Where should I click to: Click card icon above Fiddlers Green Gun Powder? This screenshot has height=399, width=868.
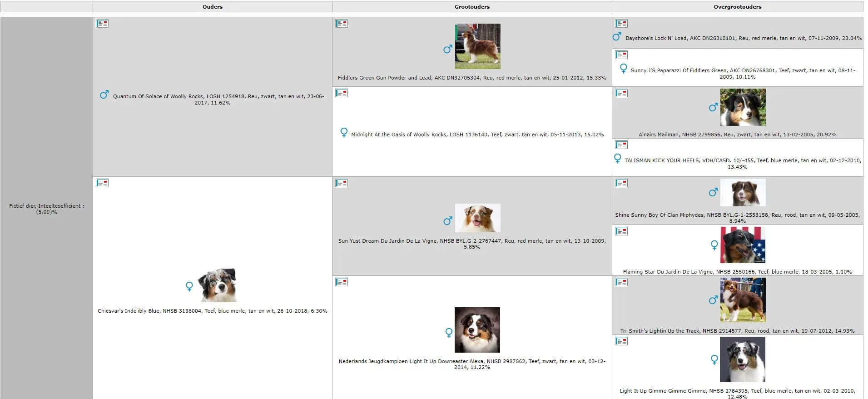point(342,24)
